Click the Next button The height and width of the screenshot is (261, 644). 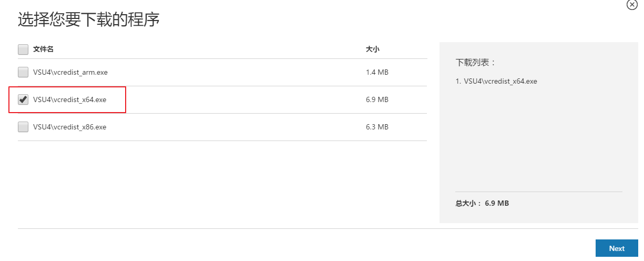(x=617, y=248)
